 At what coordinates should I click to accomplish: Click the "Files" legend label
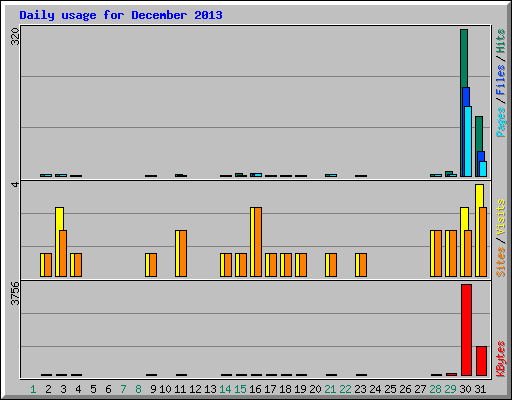coord(501,80)
